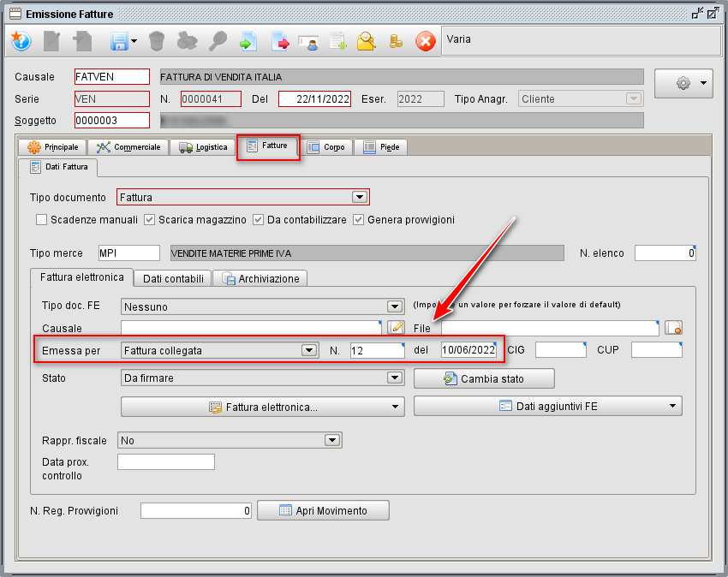The height and width of the screenshot is (577, 728).
Task: Open the customer contact card icon
Action: click(x=308, y=41)
